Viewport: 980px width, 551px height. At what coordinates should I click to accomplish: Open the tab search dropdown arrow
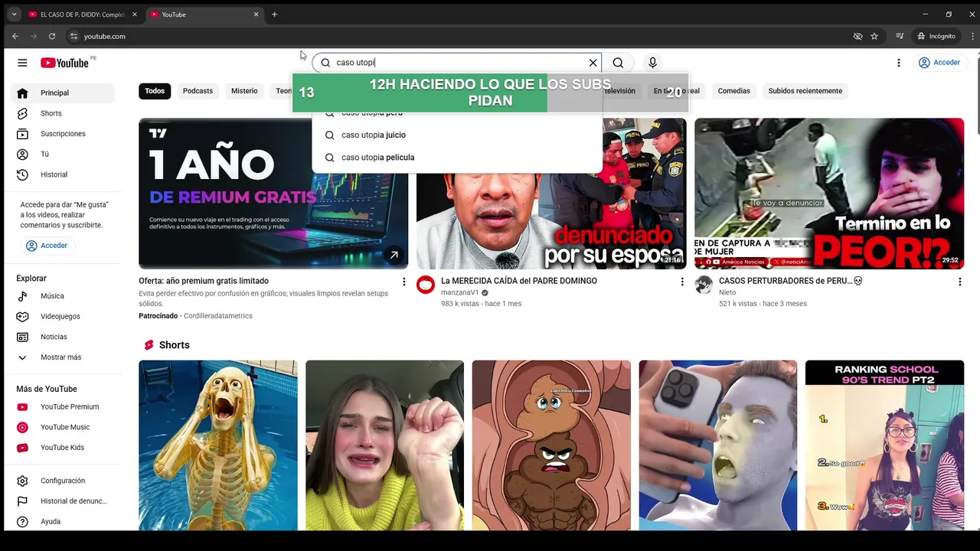(x=14, y=15)
